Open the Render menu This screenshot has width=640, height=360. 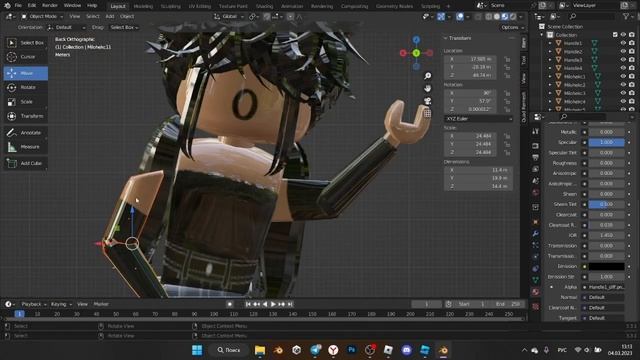pos(50,6)
